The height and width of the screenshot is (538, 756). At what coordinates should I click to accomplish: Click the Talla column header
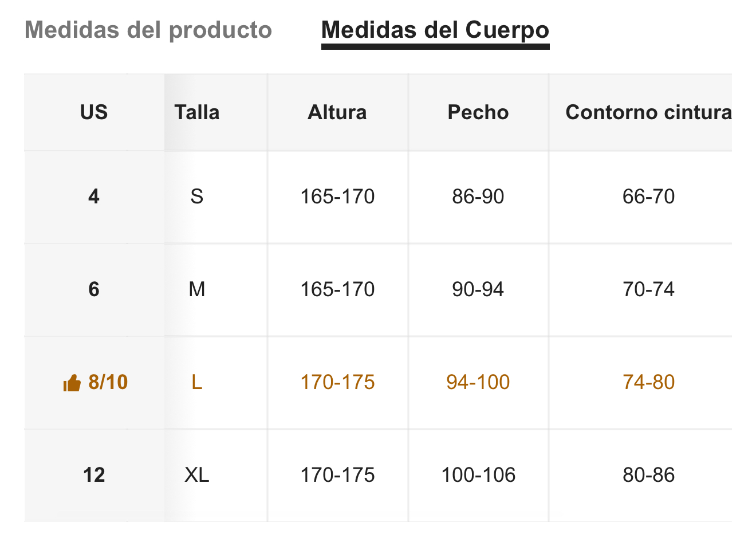click(197, 112)
